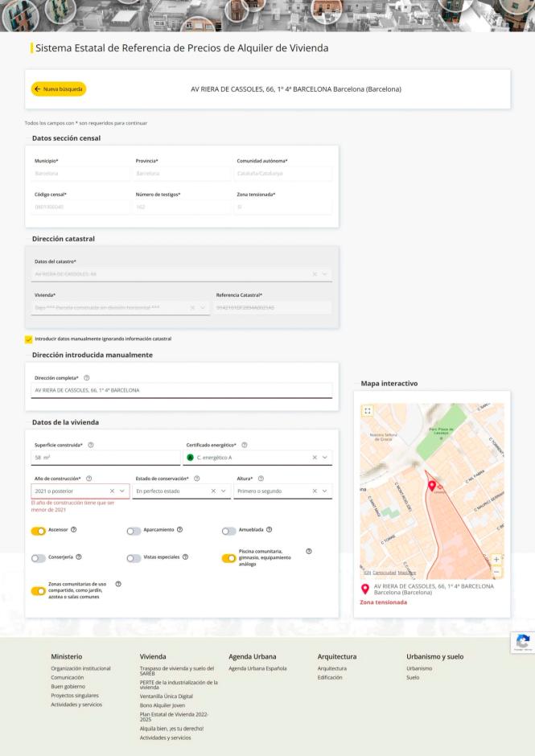The height and width of the screenshot is (756, 535).
Task: Expand the Estado de conservación dropdown
Action: (224, 491)
